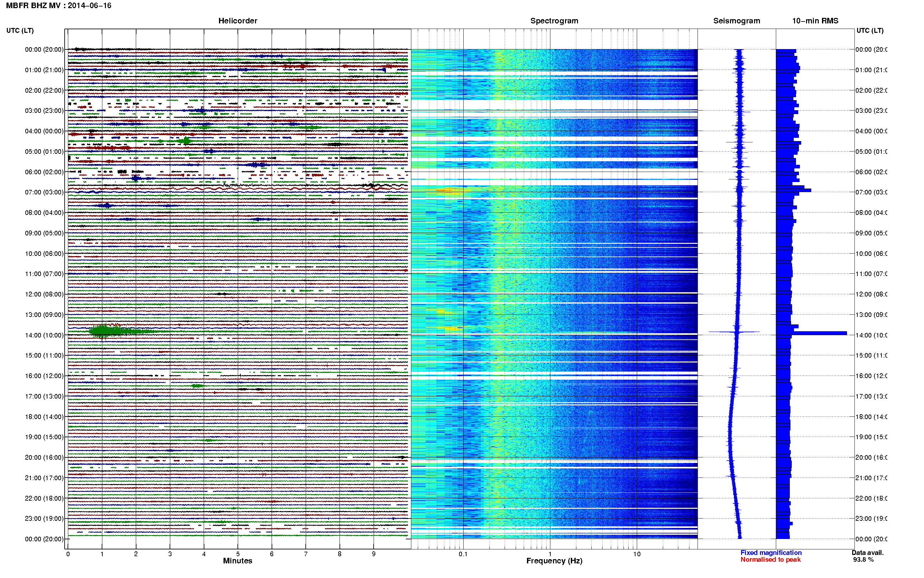
Task: Click the tallest RMS bar near 14:00
Action: [811, 333]
